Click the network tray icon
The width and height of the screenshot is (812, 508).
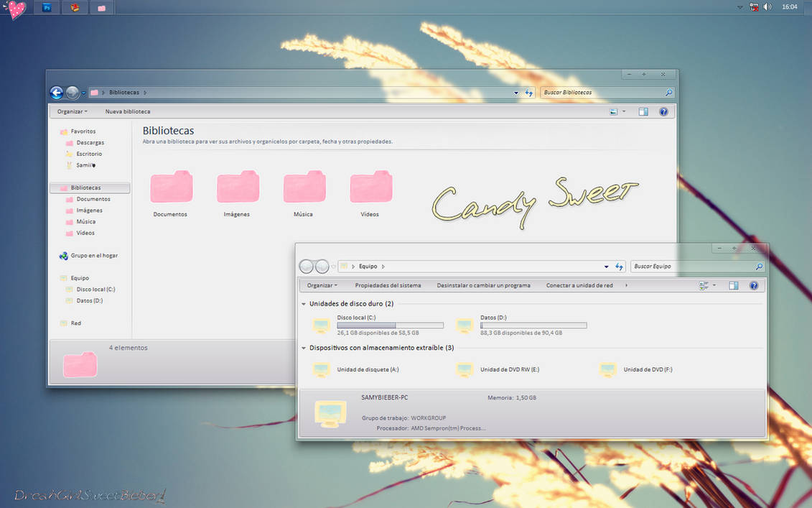click(x=754, y=6)
